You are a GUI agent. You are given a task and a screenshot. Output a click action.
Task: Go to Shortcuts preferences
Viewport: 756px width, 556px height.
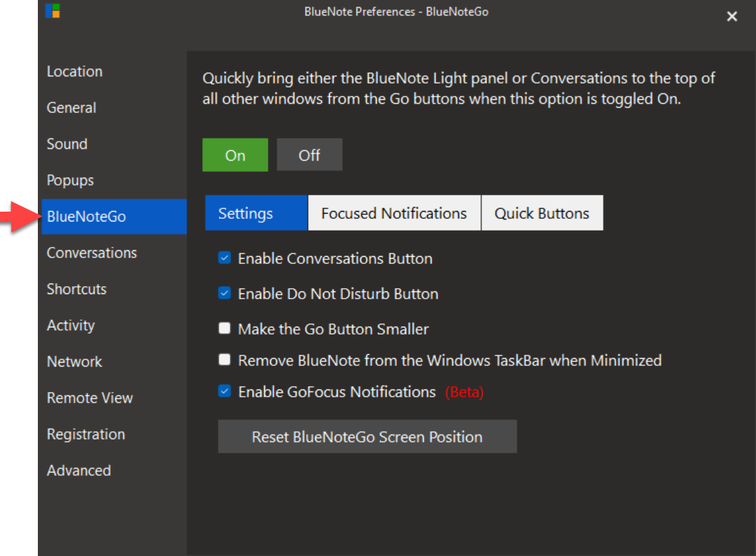pos(76,289)
